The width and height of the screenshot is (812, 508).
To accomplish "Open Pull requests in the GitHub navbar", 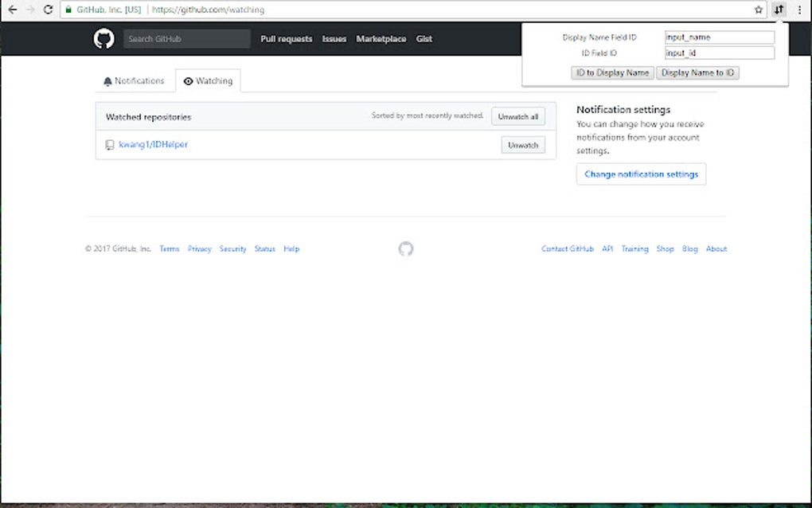I will click(x=287, y=38).
